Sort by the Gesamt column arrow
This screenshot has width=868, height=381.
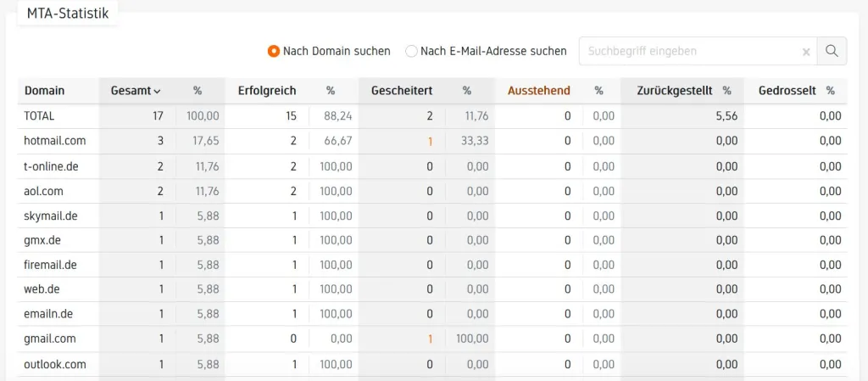point(157,91)
